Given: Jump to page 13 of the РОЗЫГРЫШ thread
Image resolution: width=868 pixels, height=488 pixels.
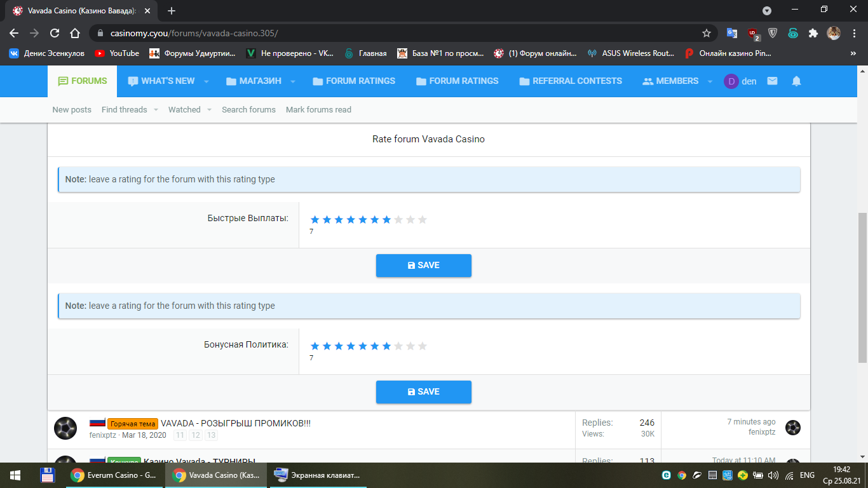Looking at the screenshot, I should pyautogui.click(x=211, y=435).
